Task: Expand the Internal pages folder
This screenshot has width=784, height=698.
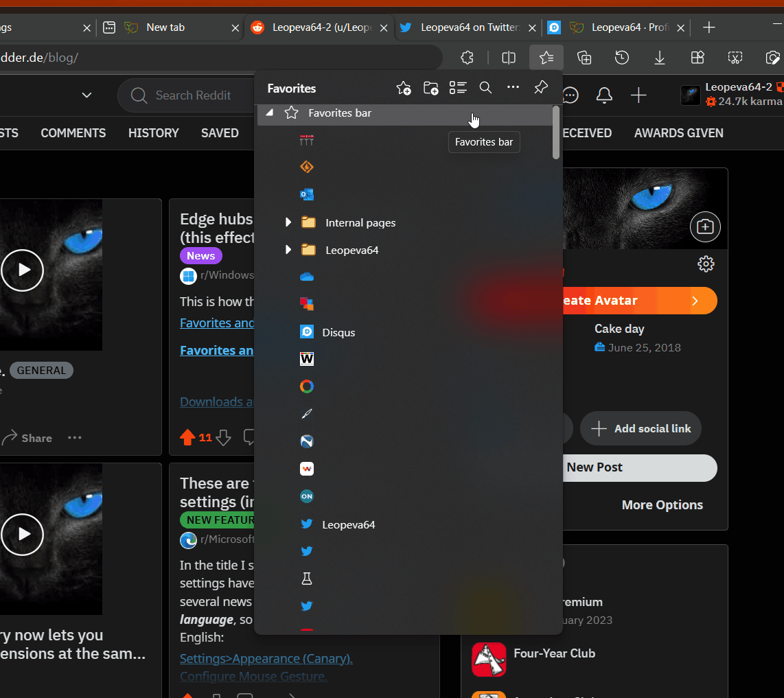Action: (x=288, y=222)
